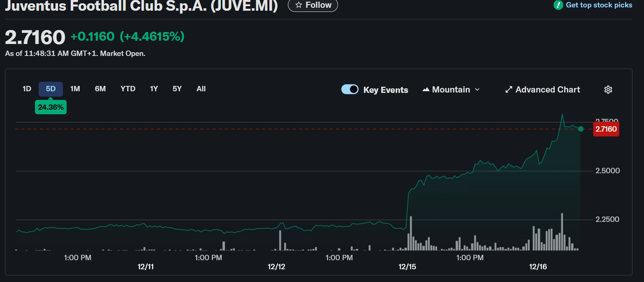The width and height of the screenshot is (644, 282).
Task: Switch to the 1D timeframe tab
Action: click(x=27, y=88)
